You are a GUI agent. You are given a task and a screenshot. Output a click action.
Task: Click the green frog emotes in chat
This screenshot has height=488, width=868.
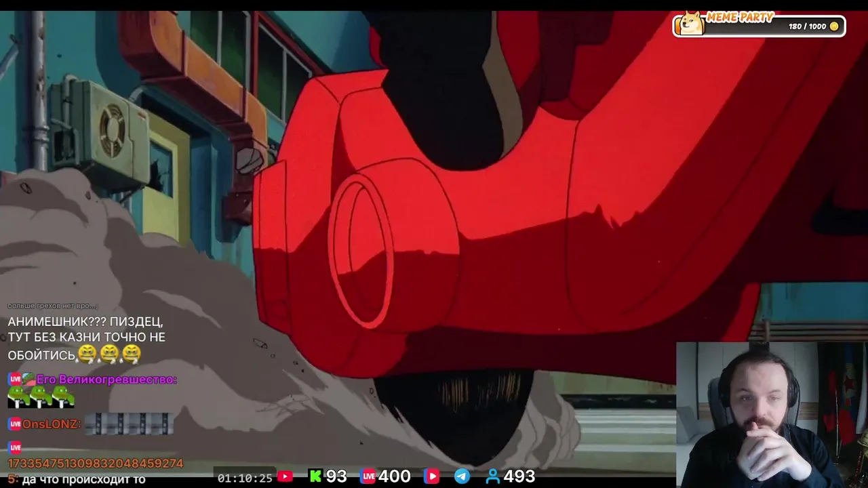[41, 397]
